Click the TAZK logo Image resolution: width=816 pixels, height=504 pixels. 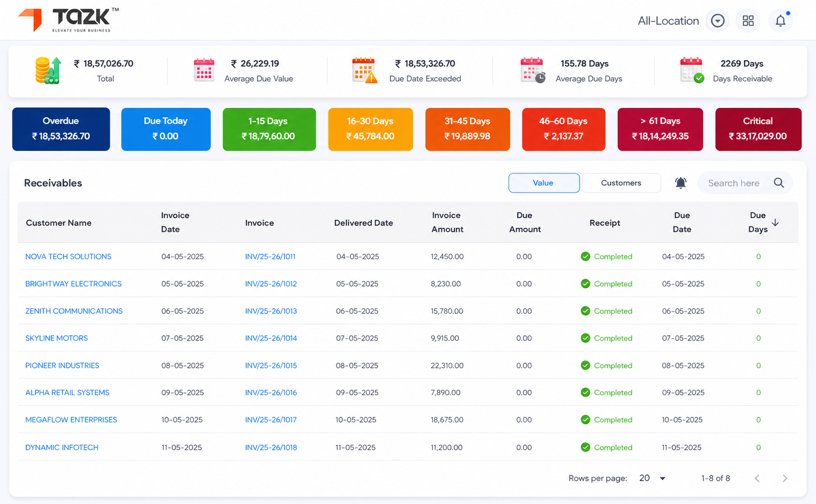coord(68,20)
